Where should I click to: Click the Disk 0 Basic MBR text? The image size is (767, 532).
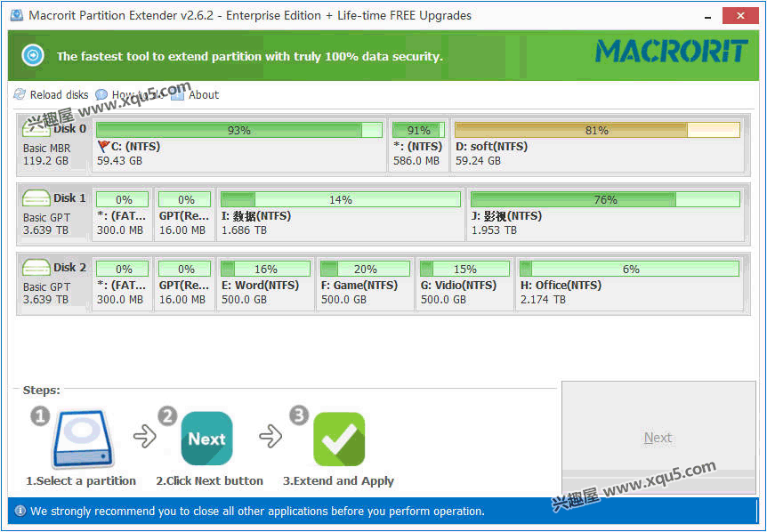47,148
